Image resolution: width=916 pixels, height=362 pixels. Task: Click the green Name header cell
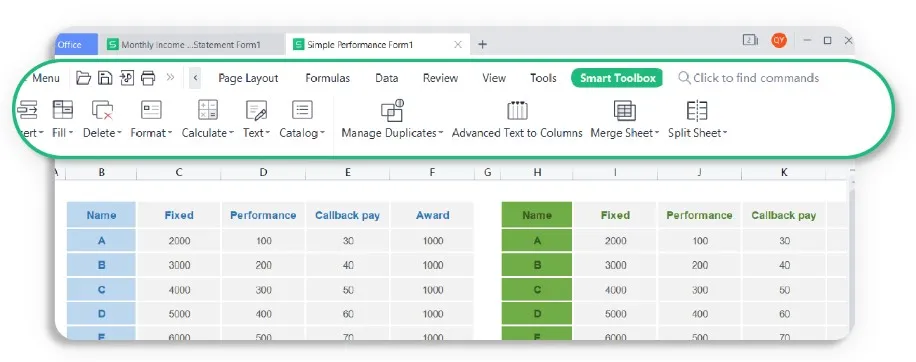point(537,215)
